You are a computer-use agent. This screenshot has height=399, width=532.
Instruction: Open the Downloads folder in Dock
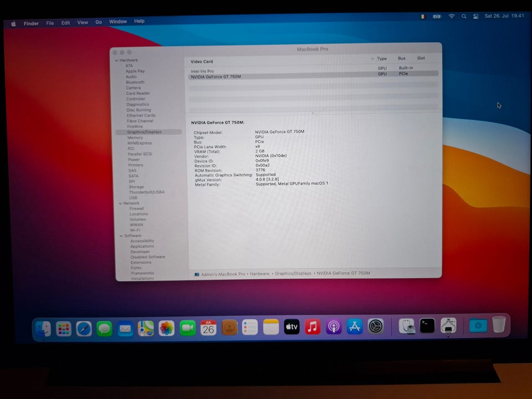478,325
